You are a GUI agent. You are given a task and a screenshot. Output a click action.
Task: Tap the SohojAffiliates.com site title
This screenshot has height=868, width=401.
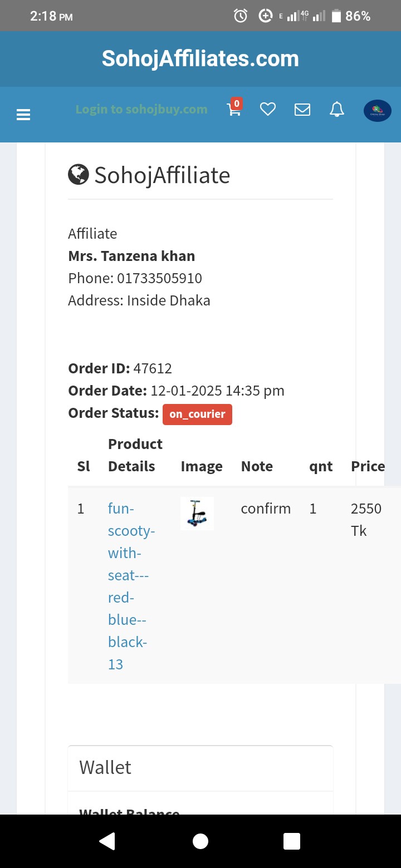(200, 58)
